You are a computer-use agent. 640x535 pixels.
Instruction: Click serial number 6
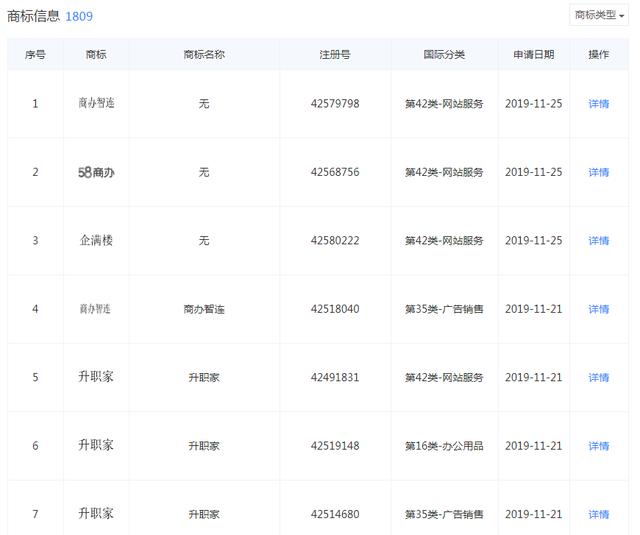tap(35, 446)
